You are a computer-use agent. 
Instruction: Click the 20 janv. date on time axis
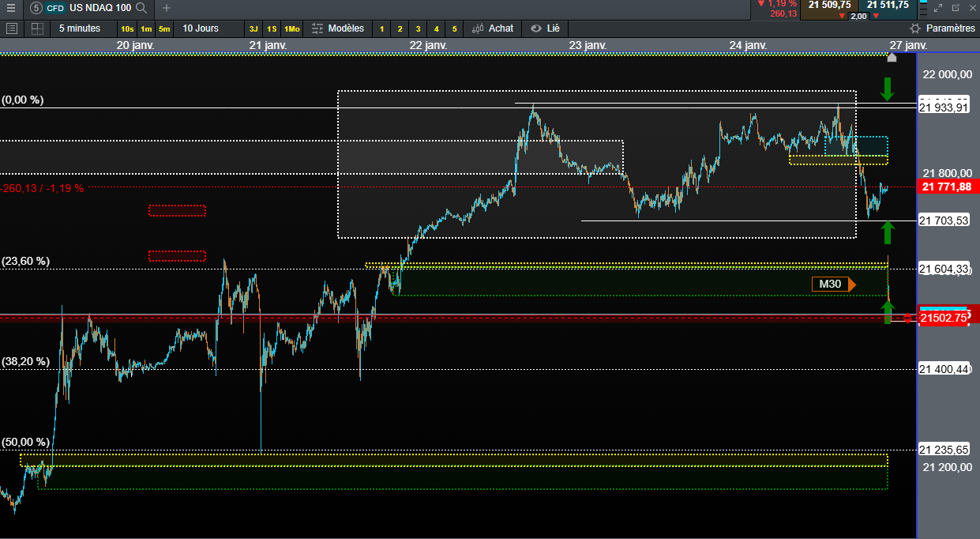[x=135, y=46]
